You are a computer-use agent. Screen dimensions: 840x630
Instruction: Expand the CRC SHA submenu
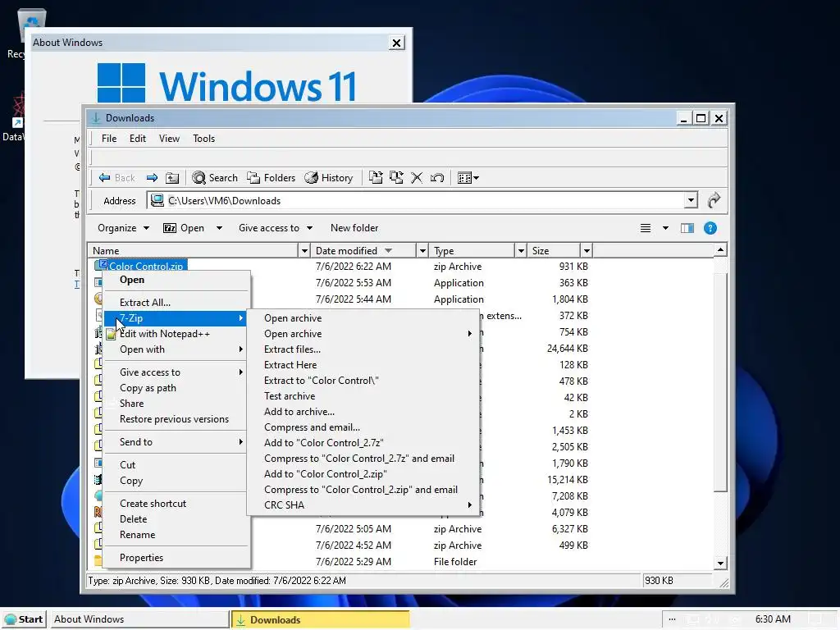[x=363, y=505]
